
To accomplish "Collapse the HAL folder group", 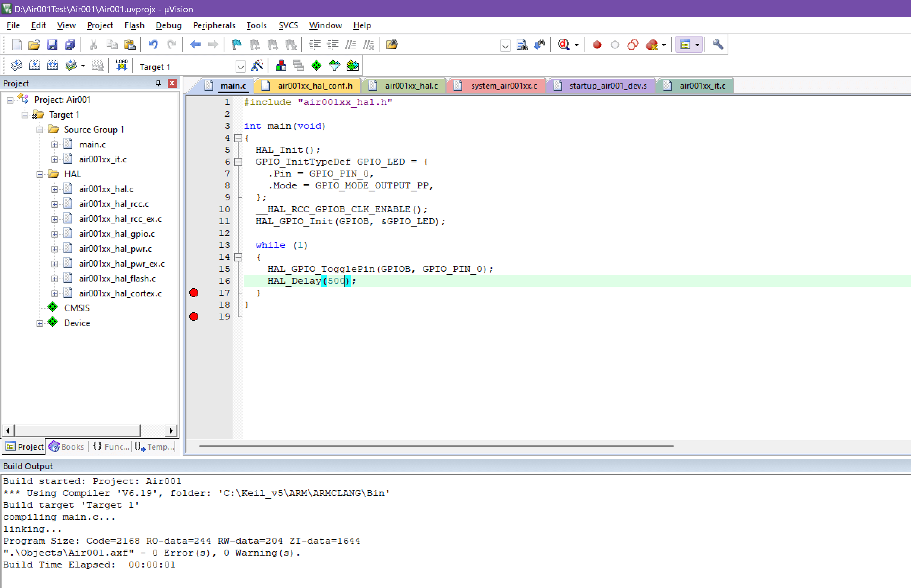I will point(40,175).
